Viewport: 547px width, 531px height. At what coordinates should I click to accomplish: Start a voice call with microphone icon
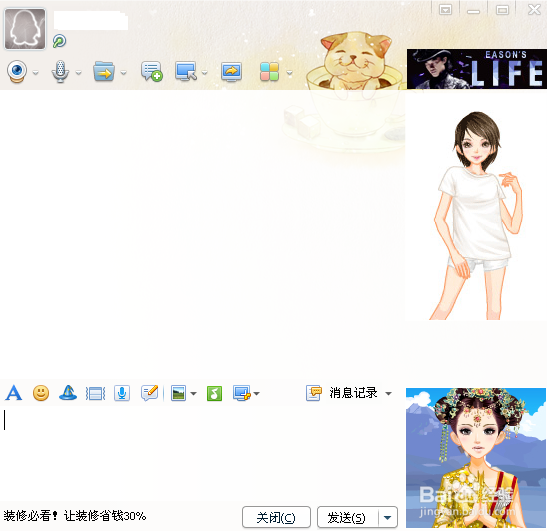point(60,72)
